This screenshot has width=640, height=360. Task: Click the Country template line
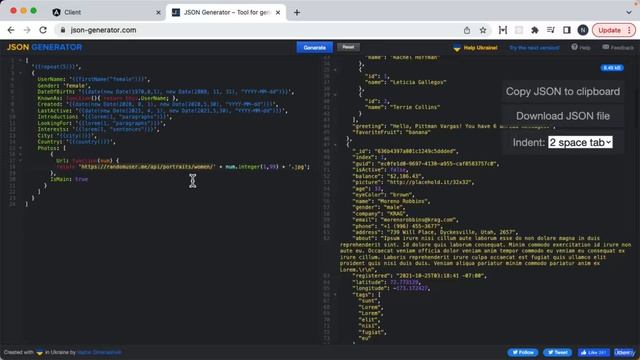coord(76,142)
